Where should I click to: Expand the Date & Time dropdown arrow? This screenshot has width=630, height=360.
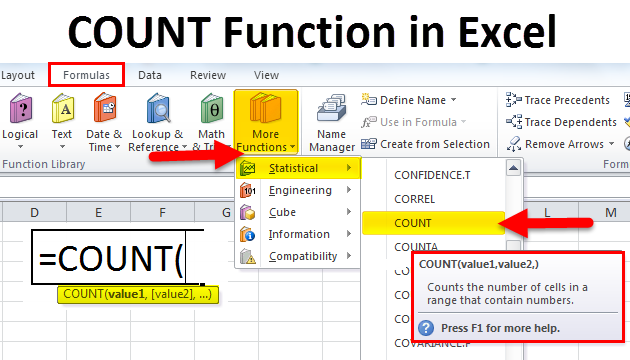tap(117, 147)
